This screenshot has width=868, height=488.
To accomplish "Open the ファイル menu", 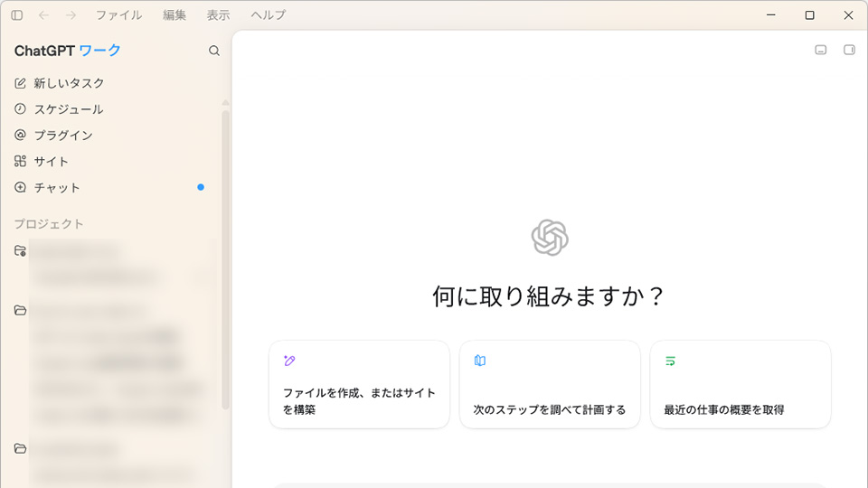I will (118, 15).
